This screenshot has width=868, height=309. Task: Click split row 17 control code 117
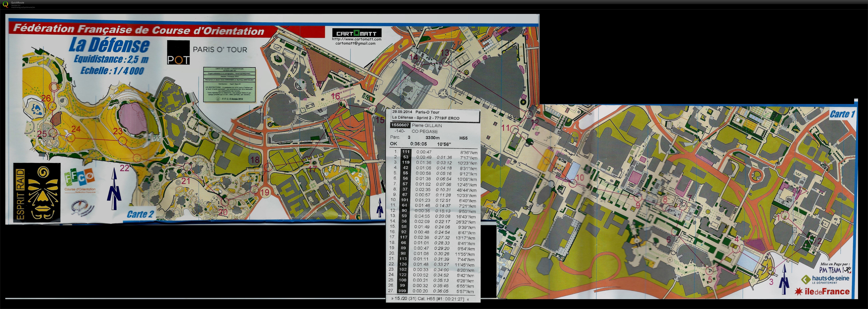point(404,237)
